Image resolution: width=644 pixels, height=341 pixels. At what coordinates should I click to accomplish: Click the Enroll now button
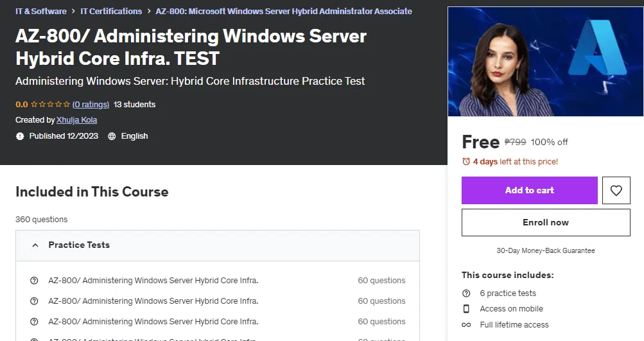[546, 222]
